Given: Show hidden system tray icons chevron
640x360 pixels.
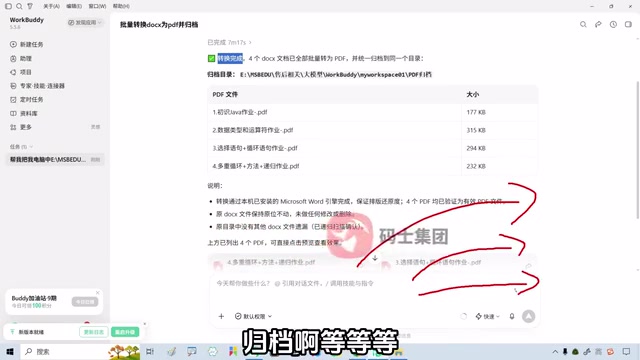Looking at the screenshot, I should (555, 351).
